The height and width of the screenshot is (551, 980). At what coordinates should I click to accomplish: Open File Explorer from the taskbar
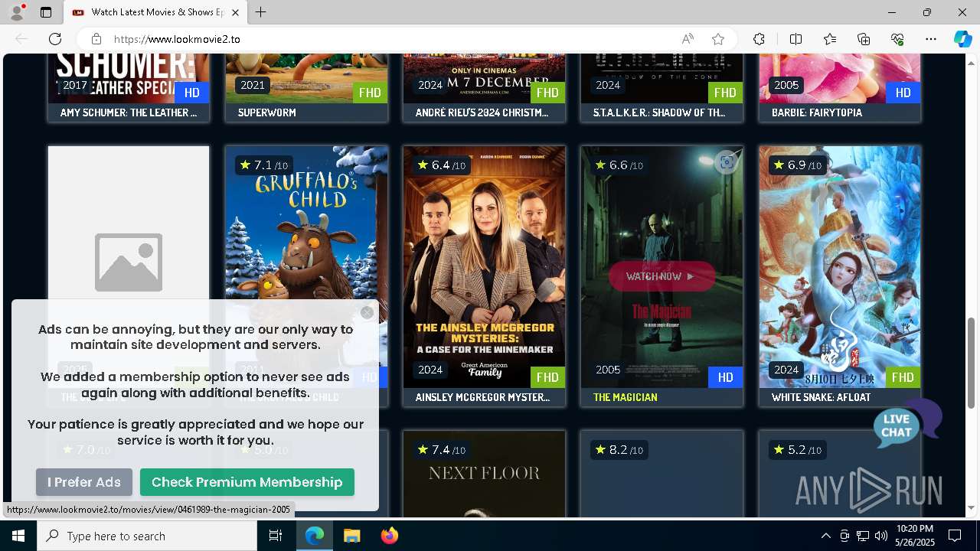pos(351,536)
